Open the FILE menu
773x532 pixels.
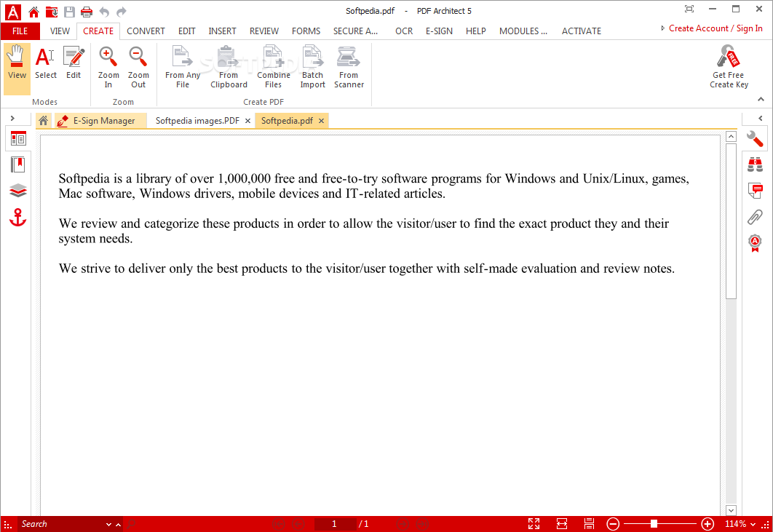coord(20,31)
